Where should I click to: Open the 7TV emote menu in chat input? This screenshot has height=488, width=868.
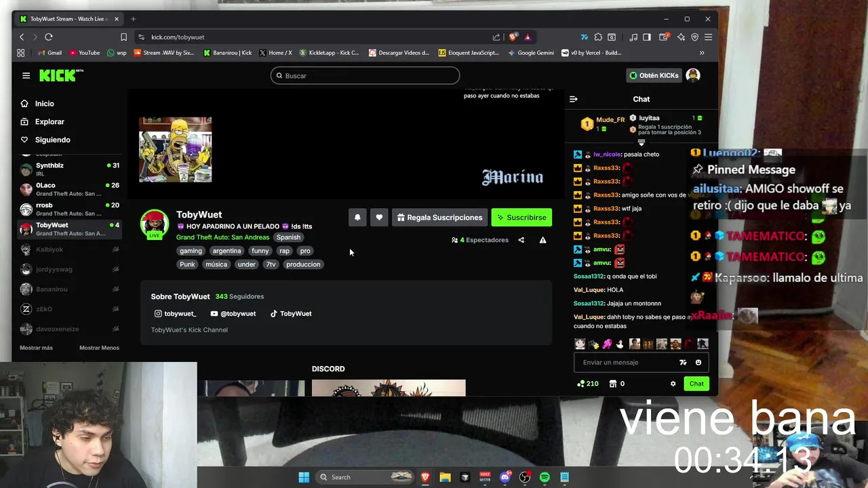pyautogui.click(x=683, y=363)
